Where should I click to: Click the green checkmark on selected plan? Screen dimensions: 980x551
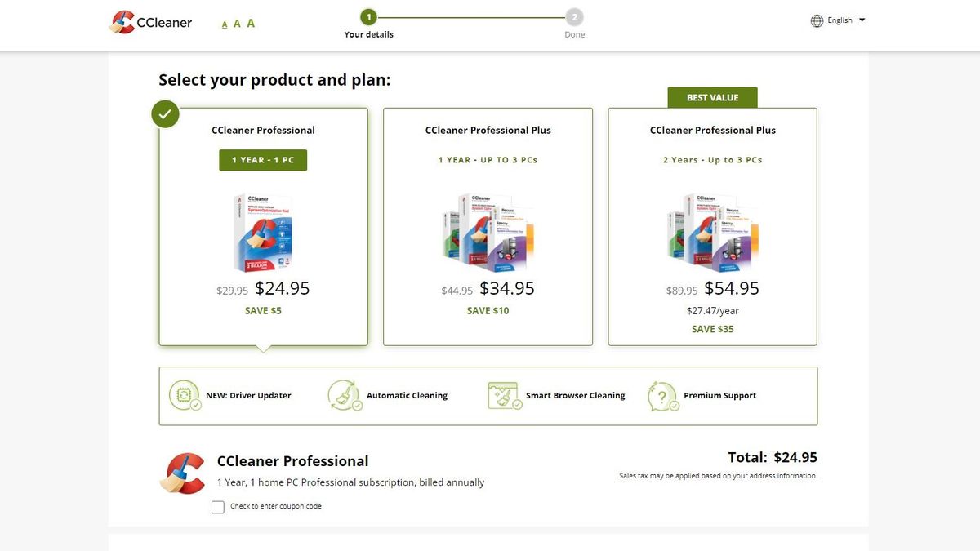tap(165, 113)
